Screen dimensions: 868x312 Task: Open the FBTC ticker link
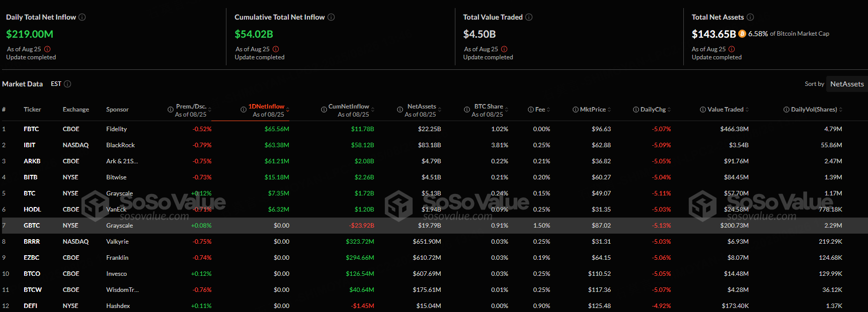coord(31,129)
